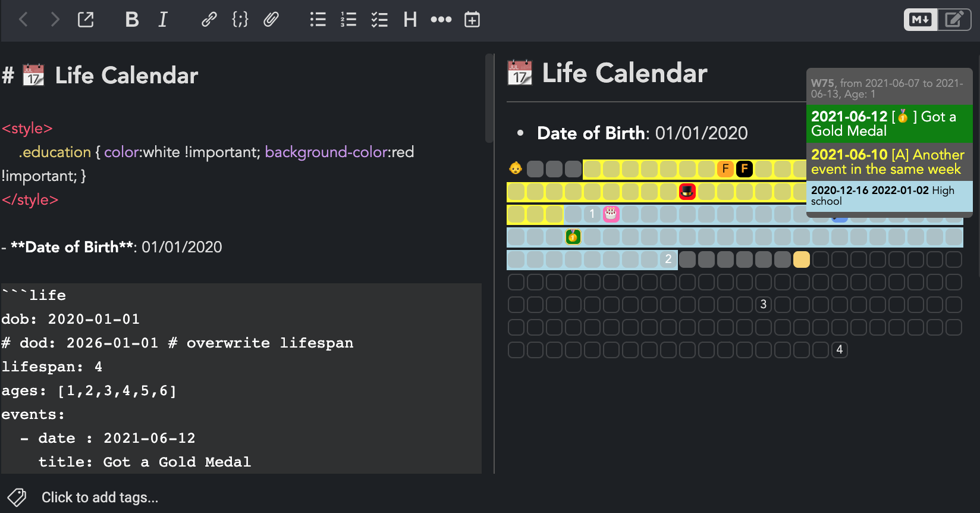This screenshot has width=980, height=513.
Task: Click the baby emoji birth week
Action: pyautogui.click(x=516, y=168)
